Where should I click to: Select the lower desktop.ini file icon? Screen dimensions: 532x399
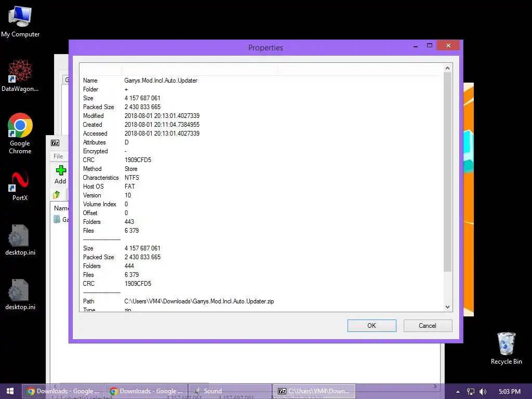(20, 294)
